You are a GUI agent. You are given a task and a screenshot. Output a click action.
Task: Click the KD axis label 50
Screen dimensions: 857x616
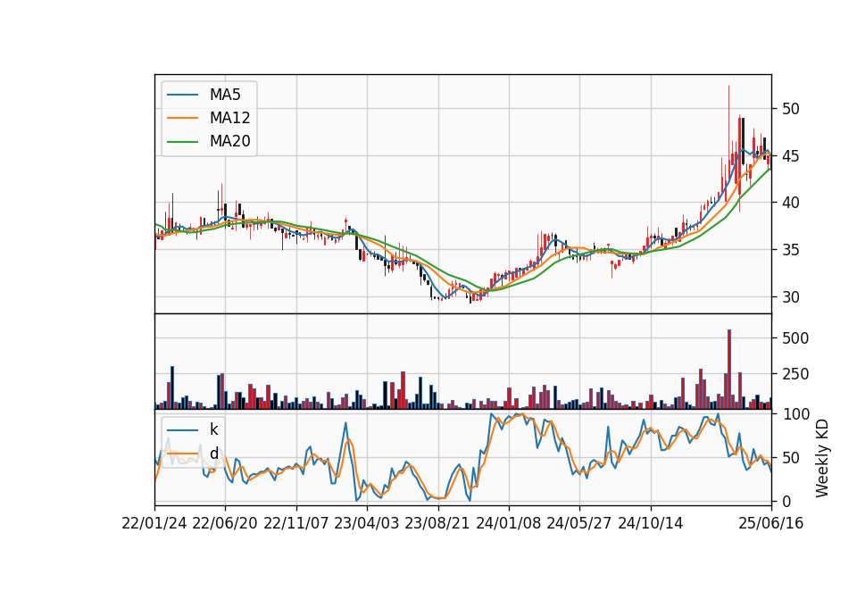pos(790,457)
